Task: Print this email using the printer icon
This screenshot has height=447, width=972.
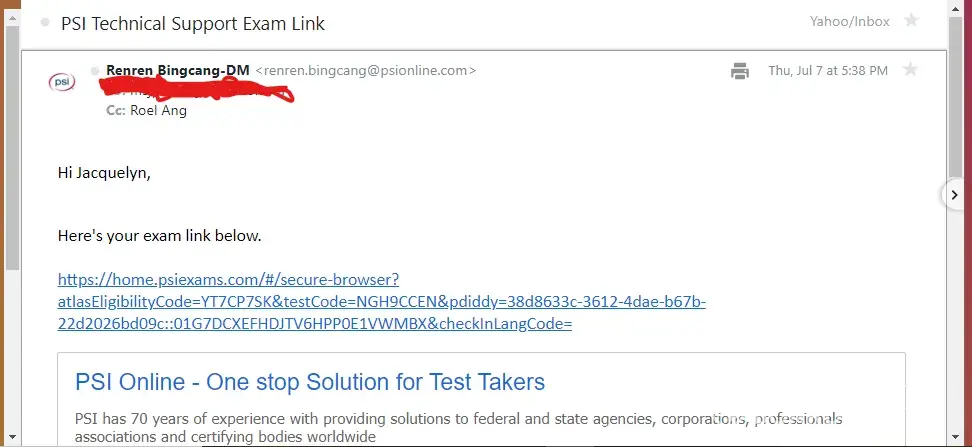Action: click(x=740, y=71)
